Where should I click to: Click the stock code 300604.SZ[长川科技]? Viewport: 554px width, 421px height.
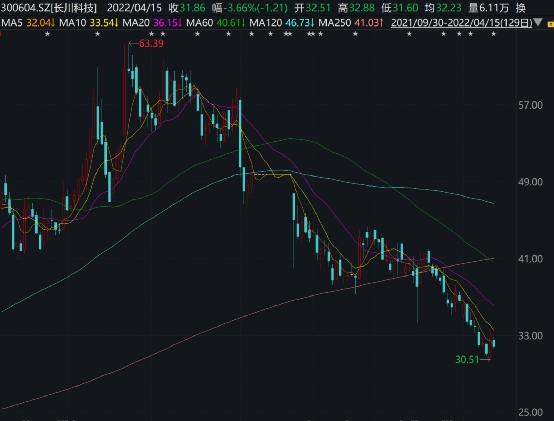pyautogui.click(x=49, y=8)
